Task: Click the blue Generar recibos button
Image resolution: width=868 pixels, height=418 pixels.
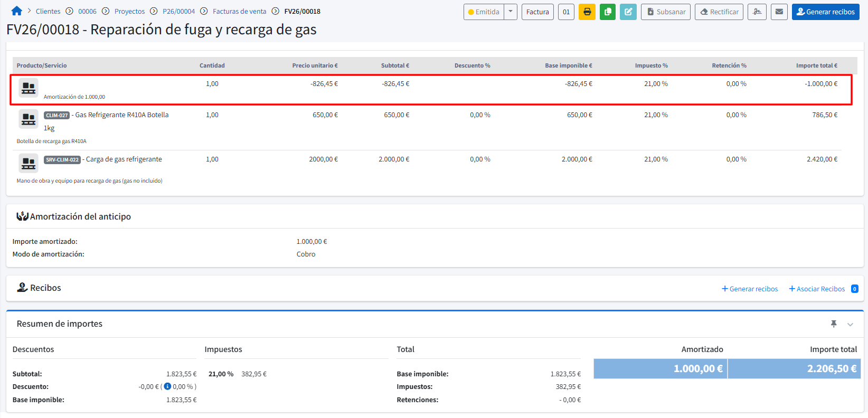Action: pyautogui.click(x=825, y=12)
